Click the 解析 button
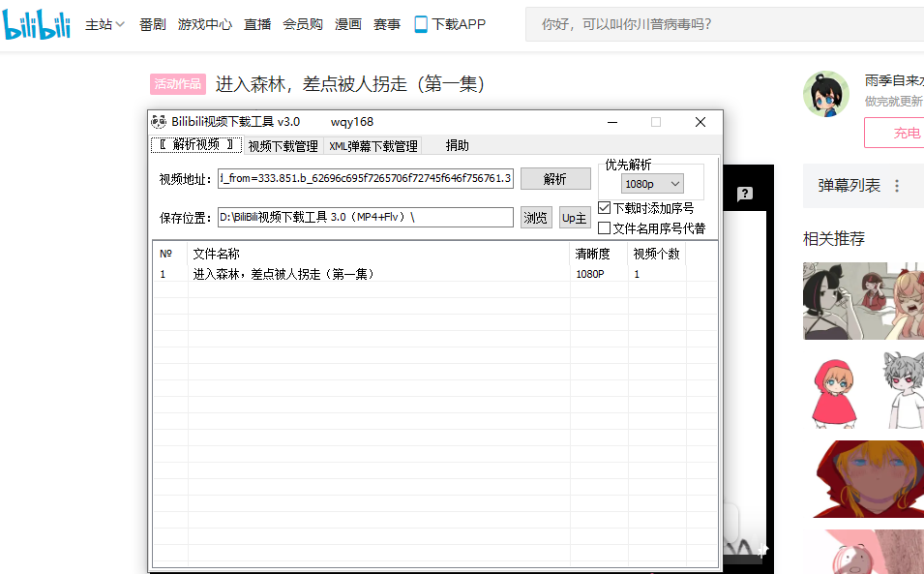 [x=555, y=178]
